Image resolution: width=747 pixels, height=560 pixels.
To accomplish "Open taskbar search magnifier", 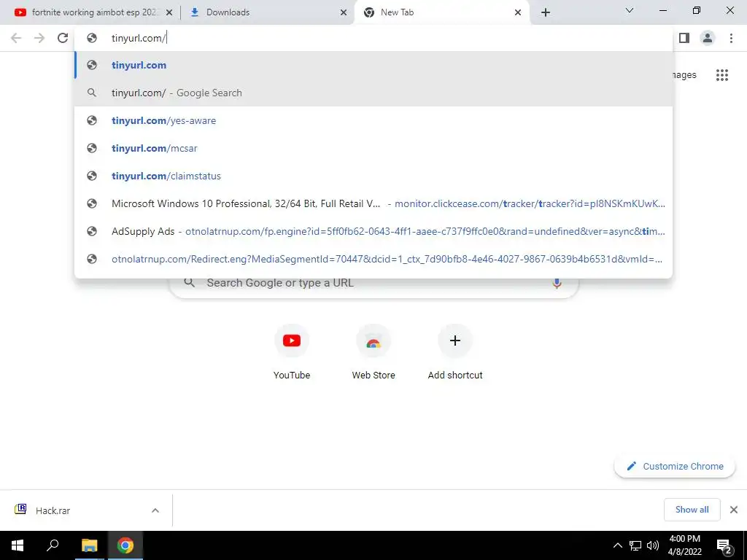I will coord(53,545).
